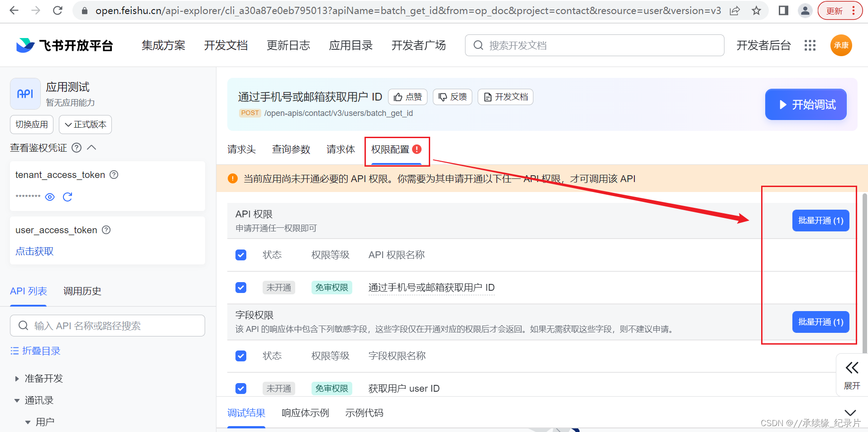This screenshot has width=868, height=432.
Task: Open 集成方案 in top navigation
Action: pos(163,45)
